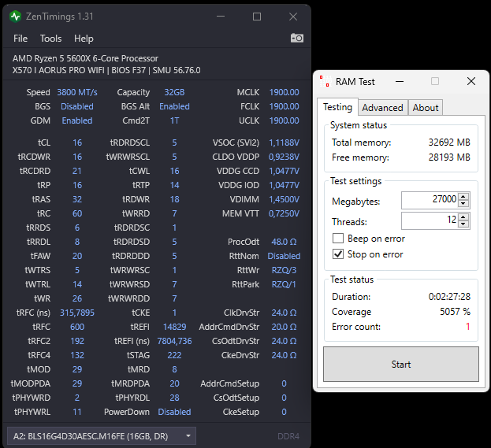Click the ProcOdt value 48.0 Ω
The image size is (491, 448).
point(284,242)
